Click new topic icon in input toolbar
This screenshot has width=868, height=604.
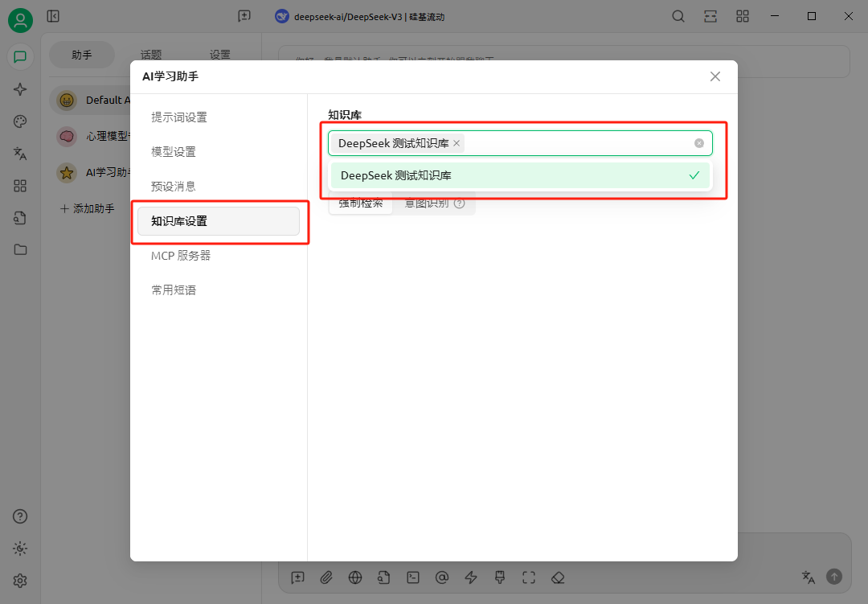click(x=298, y=577)
